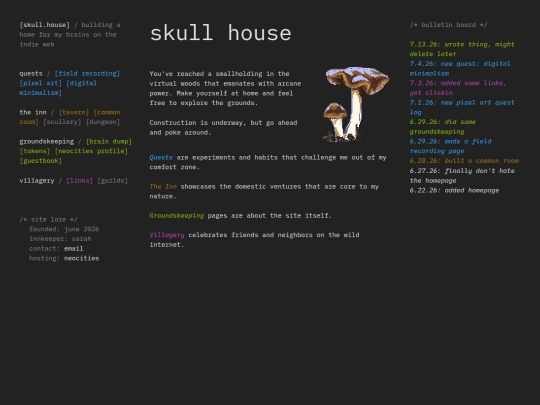
Task: Click the orange The Inn text
Action: (163, 187)
